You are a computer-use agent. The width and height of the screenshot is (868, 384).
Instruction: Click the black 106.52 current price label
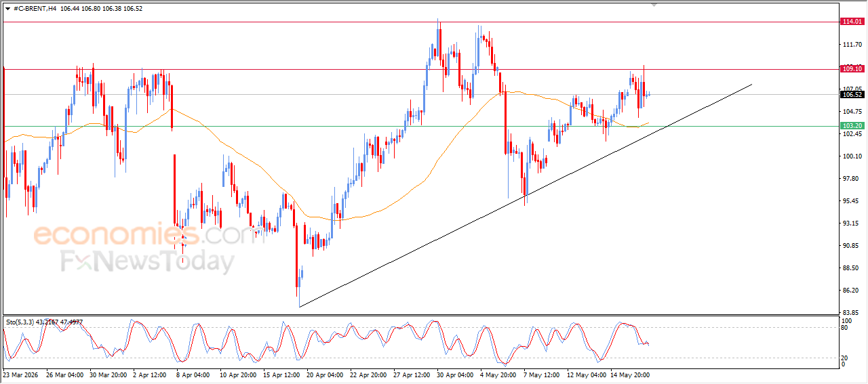click(852, 95)
